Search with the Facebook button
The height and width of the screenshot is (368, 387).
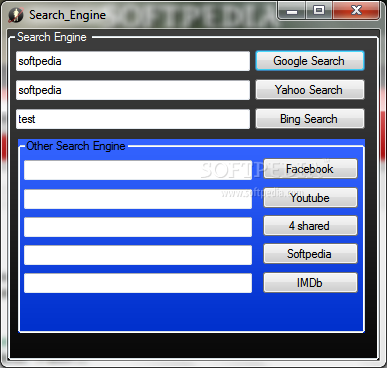click(310, 169)
